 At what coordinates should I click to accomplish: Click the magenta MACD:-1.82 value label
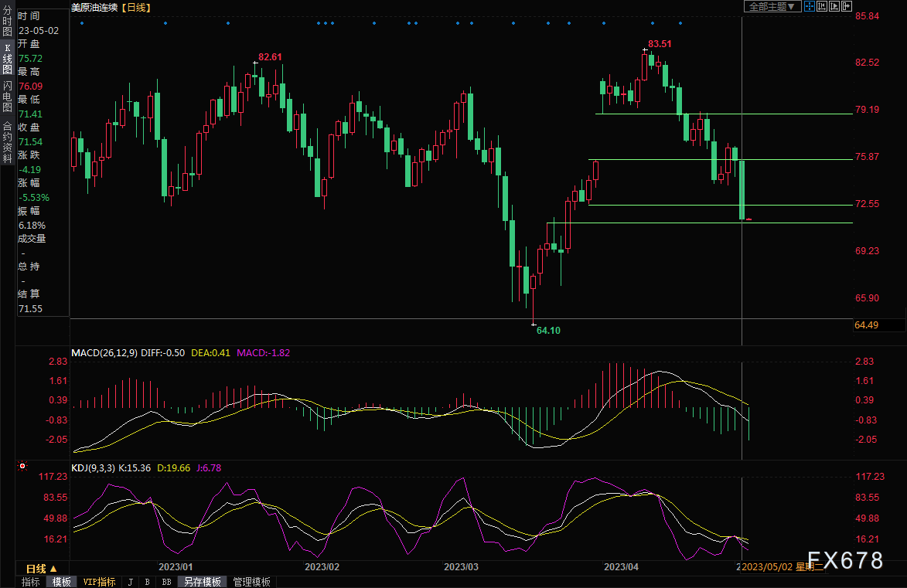coord(263,352)
